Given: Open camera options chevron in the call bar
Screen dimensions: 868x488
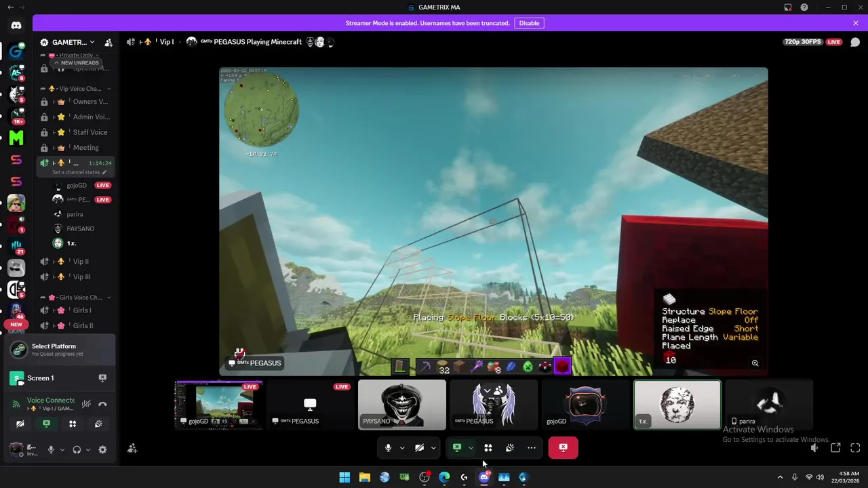Looking at the screenshot, I should coord(433,447).
